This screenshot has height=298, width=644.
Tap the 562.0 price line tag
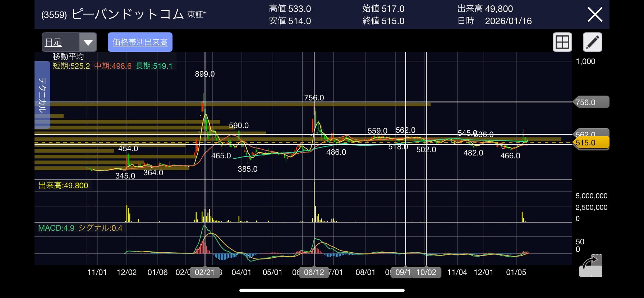(590, 133)
